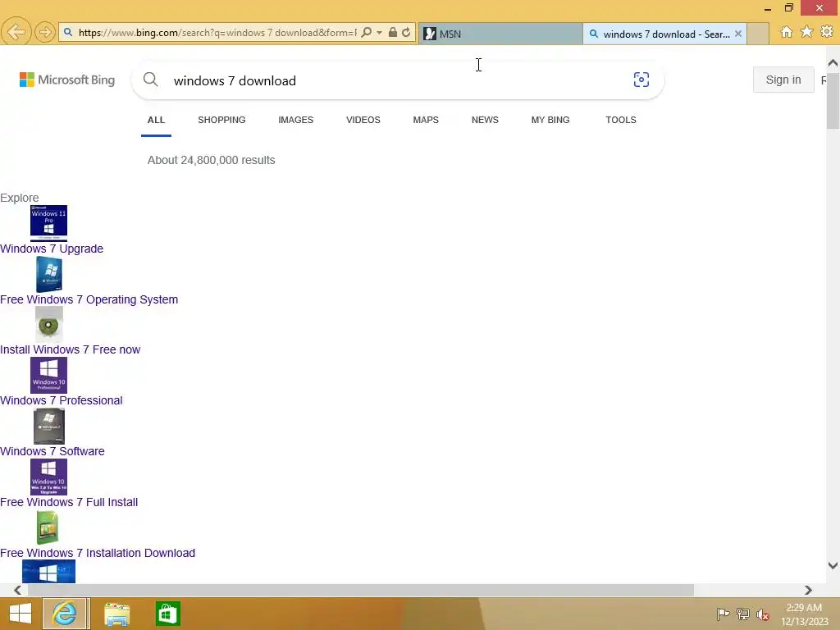Refresh the page using the reload icon

pyautogui.click(x=407, y=33)
